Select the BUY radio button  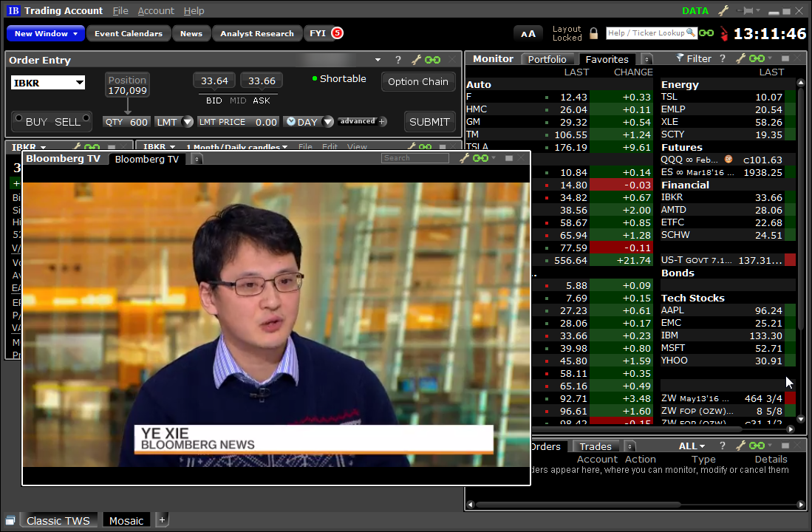pyautogui.click(x=17, y=118)
